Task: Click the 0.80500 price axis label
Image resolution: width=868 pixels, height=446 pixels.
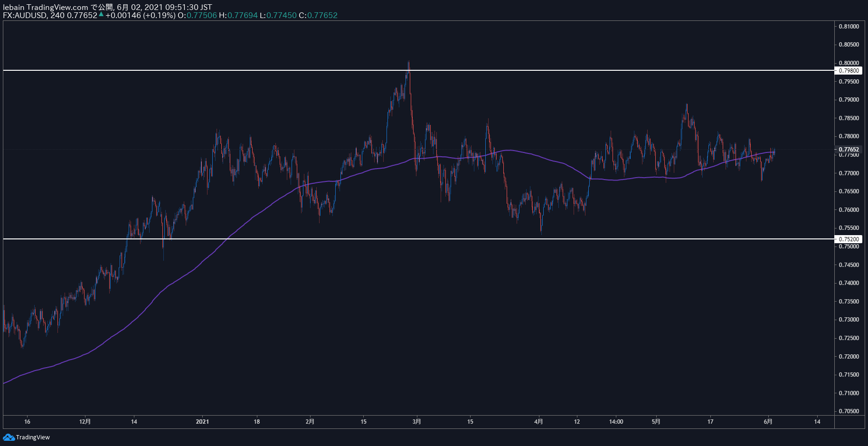Action: pos(849,45)
